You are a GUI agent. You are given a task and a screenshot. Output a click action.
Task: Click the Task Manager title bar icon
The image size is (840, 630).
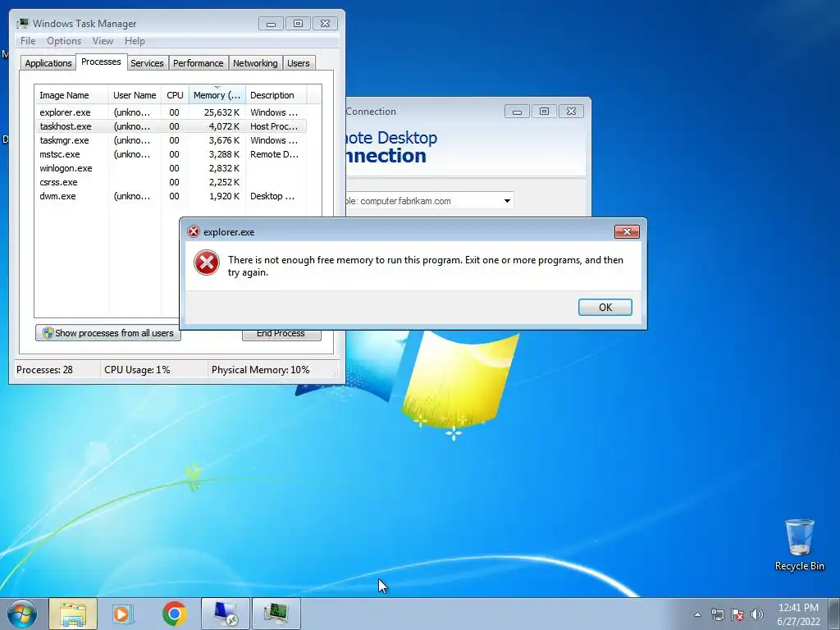[22, 24]
